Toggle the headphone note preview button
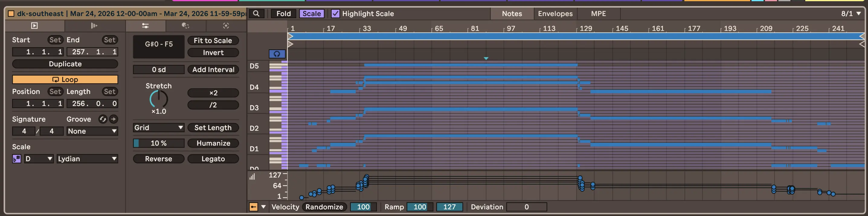Image resolution: width=868 pixels, height=216 pixels. point(277,54)
